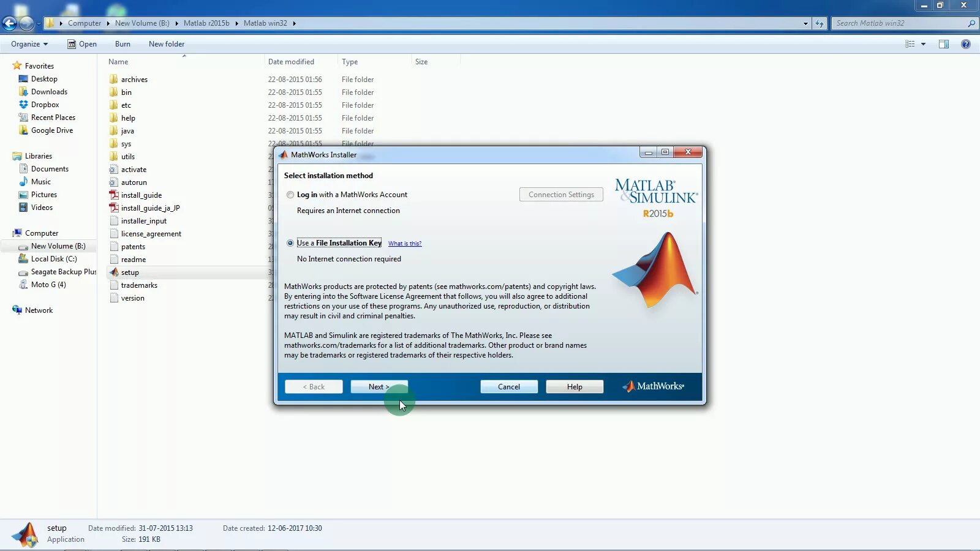Viewport: 980px width, 551px height.
Task: Select the installer_input file icon
Action: (114, 221)
